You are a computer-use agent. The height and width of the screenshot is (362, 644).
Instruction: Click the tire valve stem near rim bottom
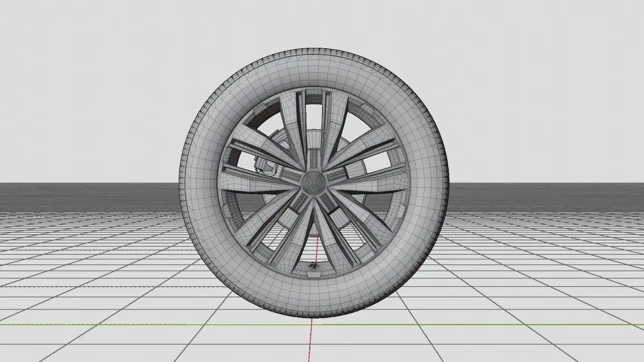point(313,265)
